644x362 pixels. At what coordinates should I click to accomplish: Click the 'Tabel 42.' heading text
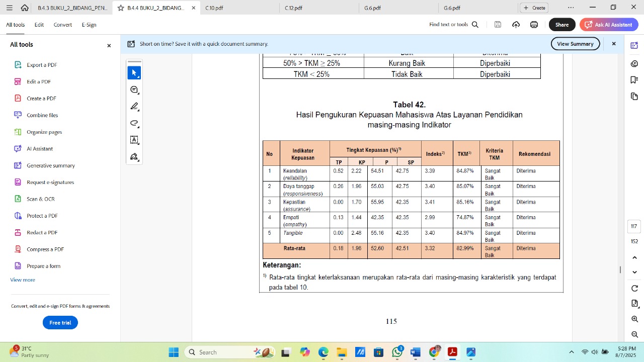(410, 105)
